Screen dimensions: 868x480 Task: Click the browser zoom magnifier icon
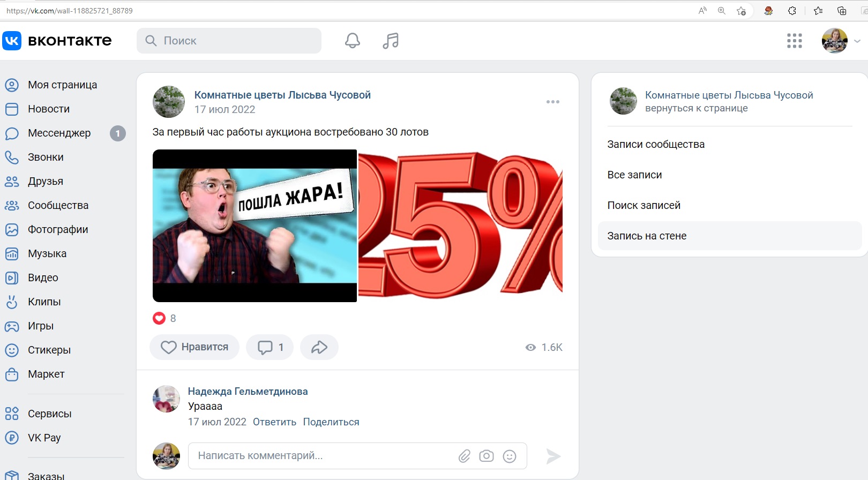pyautogui.click(x=722, y=11)
